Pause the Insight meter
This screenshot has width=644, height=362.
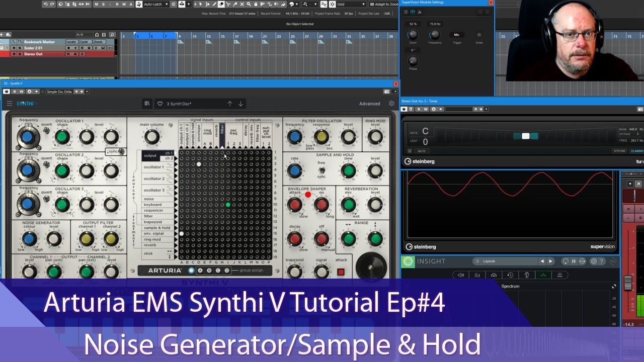tap(574, 261)
